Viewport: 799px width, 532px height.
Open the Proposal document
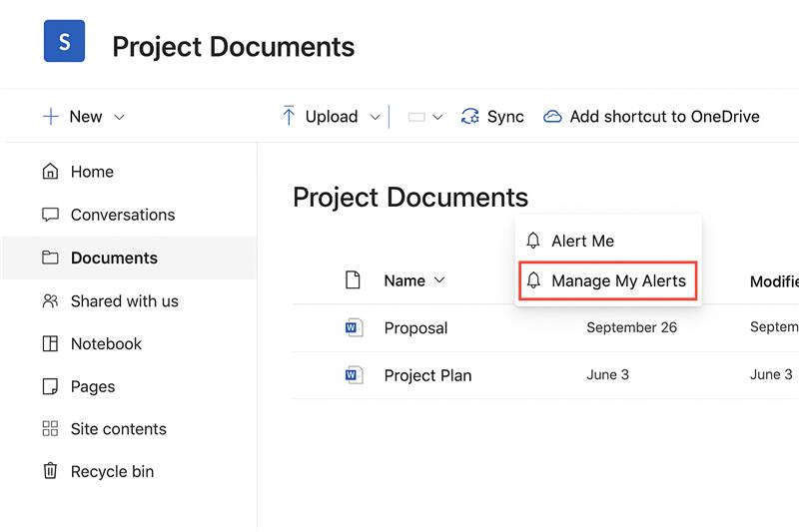point(415,327)
